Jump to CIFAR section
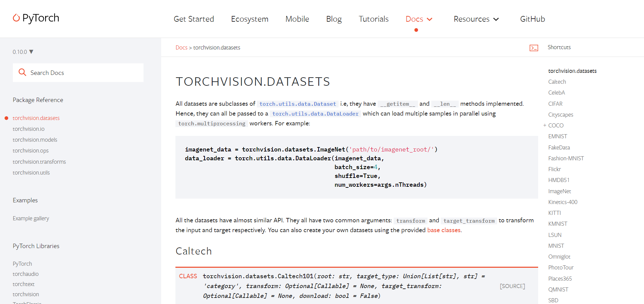Screen dimensions: 644x304 (x=555, y=104)
